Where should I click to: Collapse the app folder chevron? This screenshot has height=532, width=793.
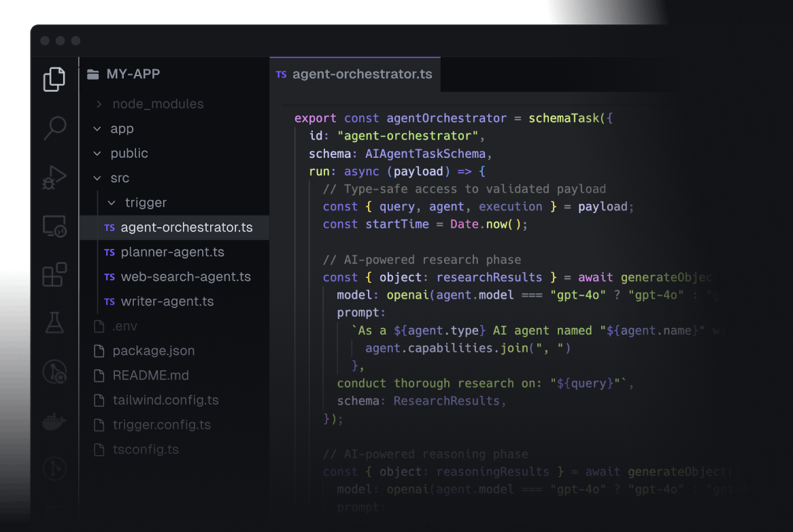tap(97, 129)
